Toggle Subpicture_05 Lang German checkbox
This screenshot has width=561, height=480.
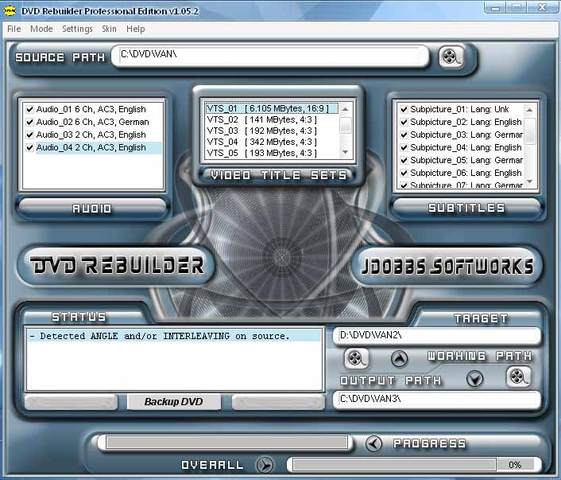(404, 160)
